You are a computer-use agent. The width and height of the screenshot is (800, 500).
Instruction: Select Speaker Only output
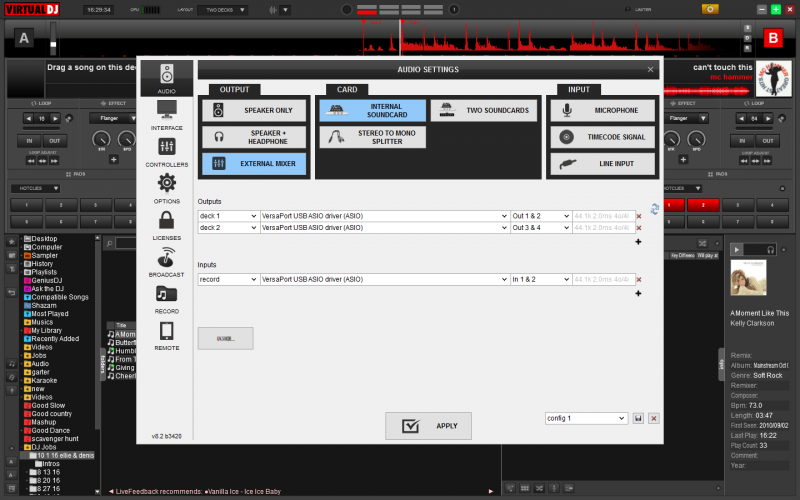(254, 110)
